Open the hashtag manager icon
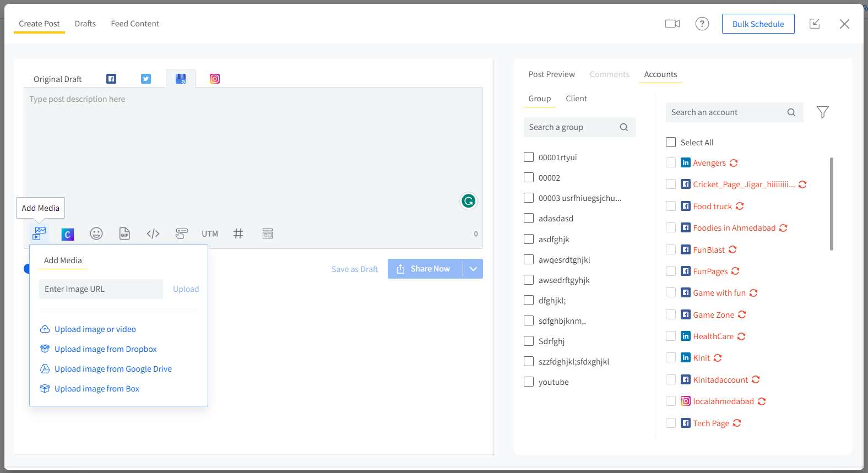Image resolution: width=868 pixels, height=473 pixels. (x=238, y=234)
